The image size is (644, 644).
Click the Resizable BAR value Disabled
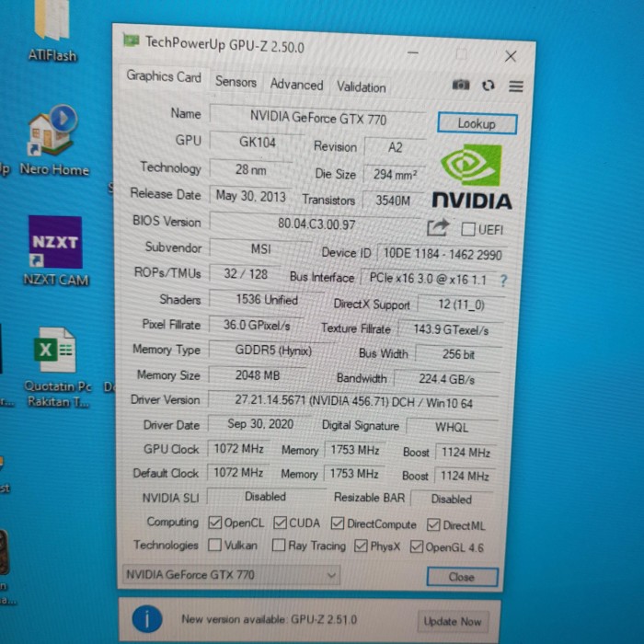pos(452,499)
